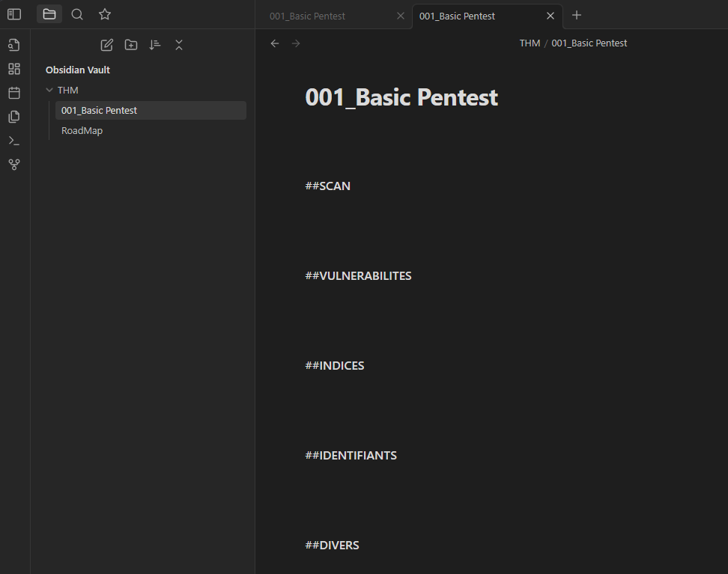This screenshot has width=728, height=574.
Task: Close the inactive 001_Basic Pentest tab
Action: point(401,16)
